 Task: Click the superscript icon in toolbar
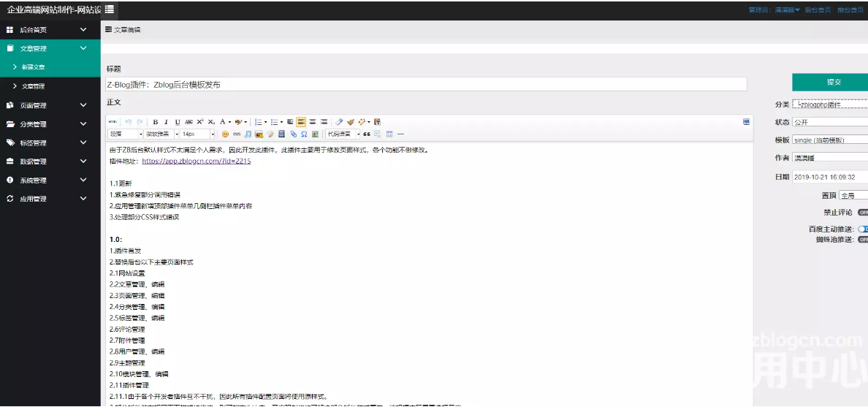(x=200, y=122)
